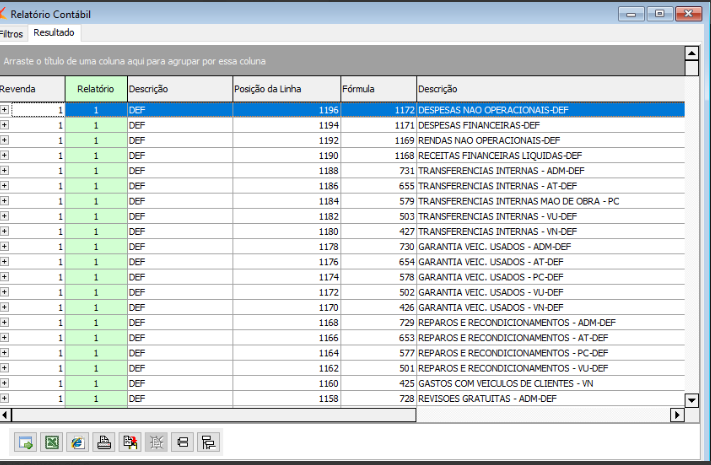Click the greyed-out document bug icon
Screen dimensions: 711x465
156,442
